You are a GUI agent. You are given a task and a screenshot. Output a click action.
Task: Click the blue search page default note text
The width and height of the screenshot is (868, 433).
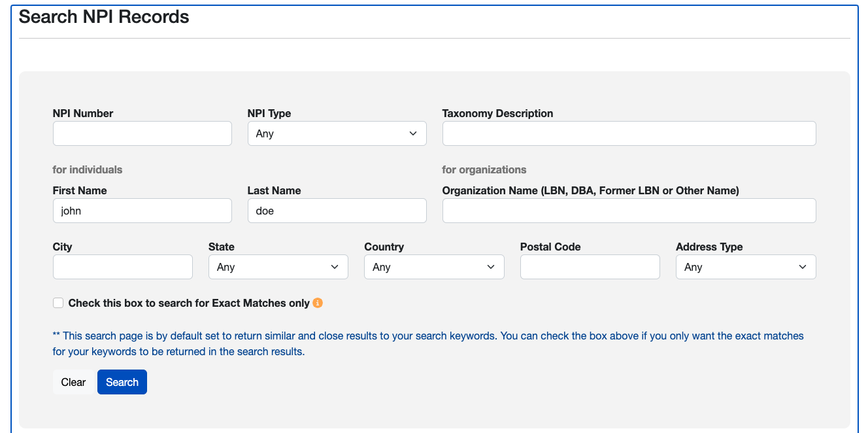(427, 343)
